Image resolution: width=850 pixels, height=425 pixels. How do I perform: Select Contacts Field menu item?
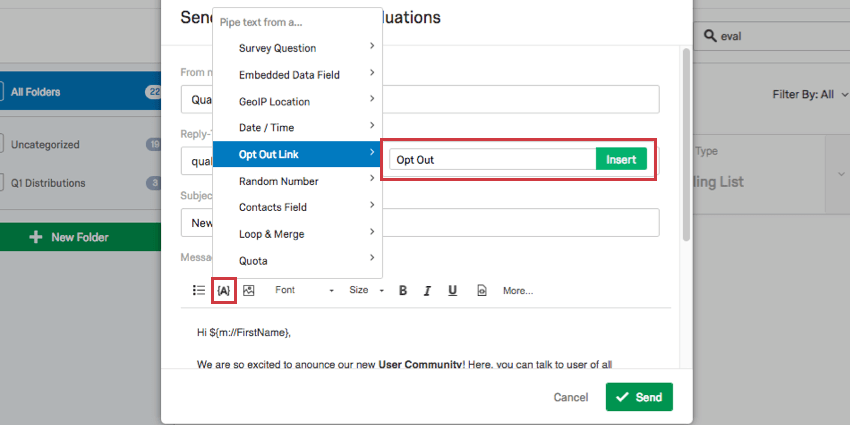(298, 207)
